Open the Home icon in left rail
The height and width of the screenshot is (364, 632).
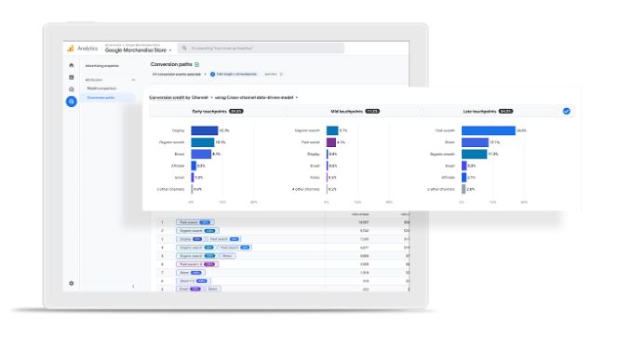click(x=72, y=65)
